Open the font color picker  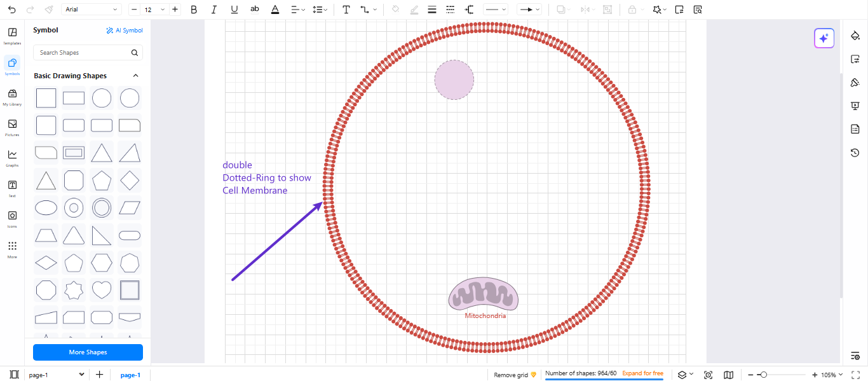point(275,10)
